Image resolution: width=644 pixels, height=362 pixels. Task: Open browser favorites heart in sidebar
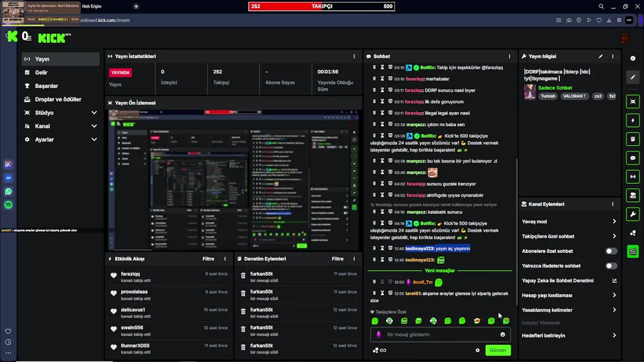click(x=8, y=331)
